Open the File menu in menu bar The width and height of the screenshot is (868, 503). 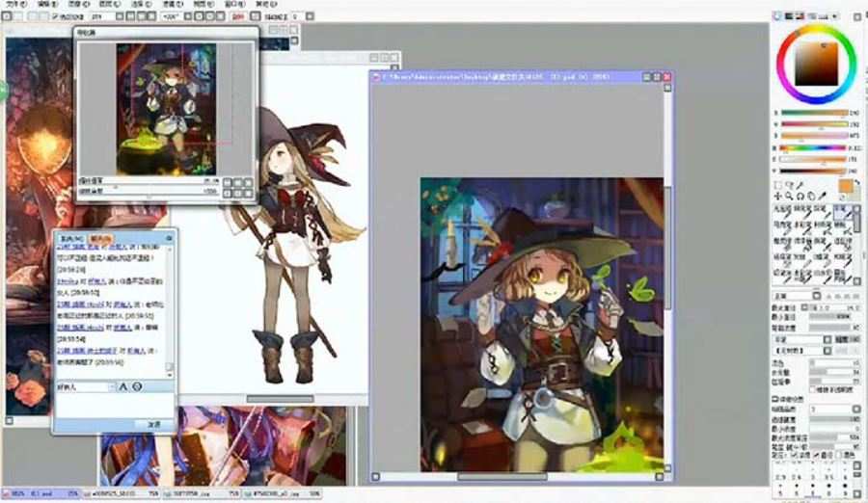[10, 5]
